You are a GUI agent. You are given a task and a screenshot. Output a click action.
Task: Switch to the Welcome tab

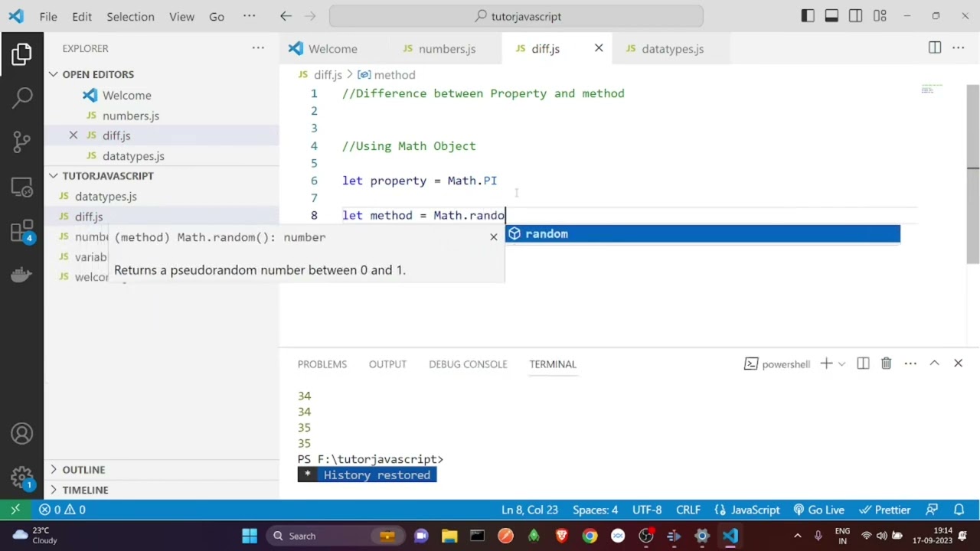click(334, 48)
